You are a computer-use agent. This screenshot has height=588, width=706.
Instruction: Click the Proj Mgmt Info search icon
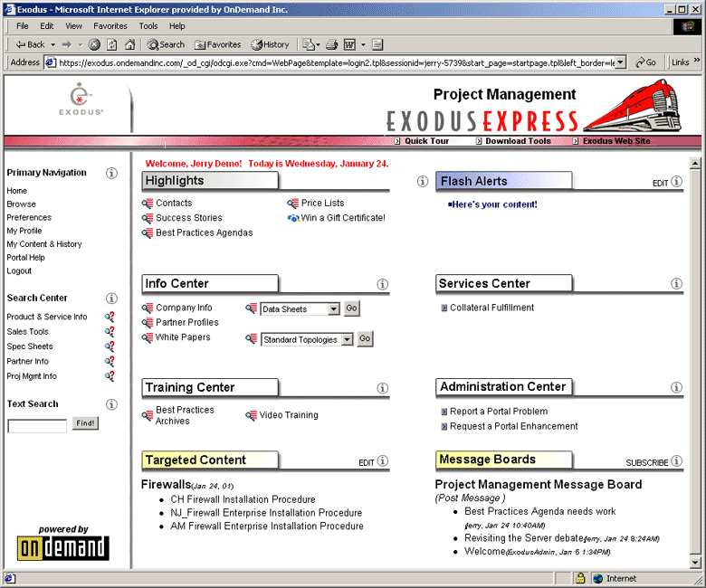110,376
